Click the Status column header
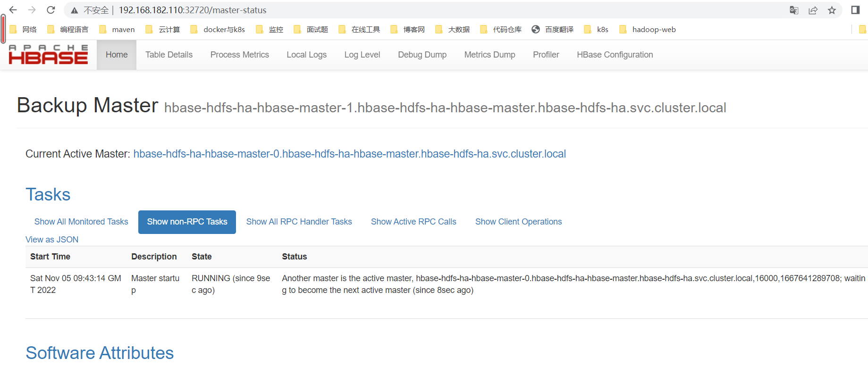Viewport: 868px width, 367px height. point(295,257)
